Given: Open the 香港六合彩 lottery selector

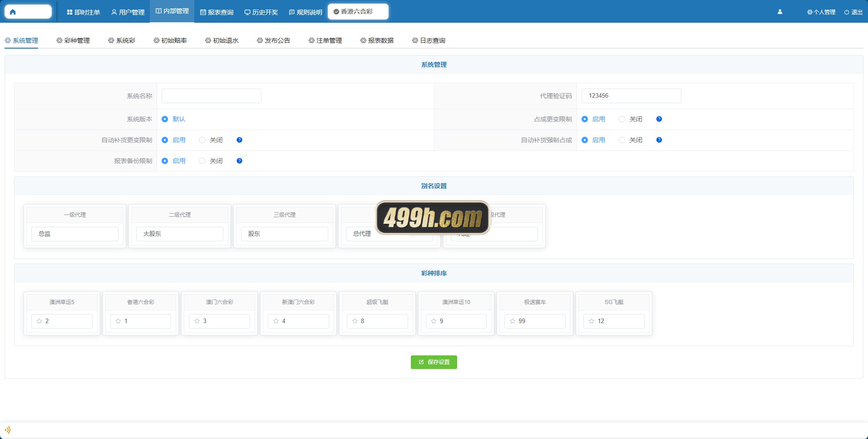Looking at the screenshot, I should click(358, 12).
